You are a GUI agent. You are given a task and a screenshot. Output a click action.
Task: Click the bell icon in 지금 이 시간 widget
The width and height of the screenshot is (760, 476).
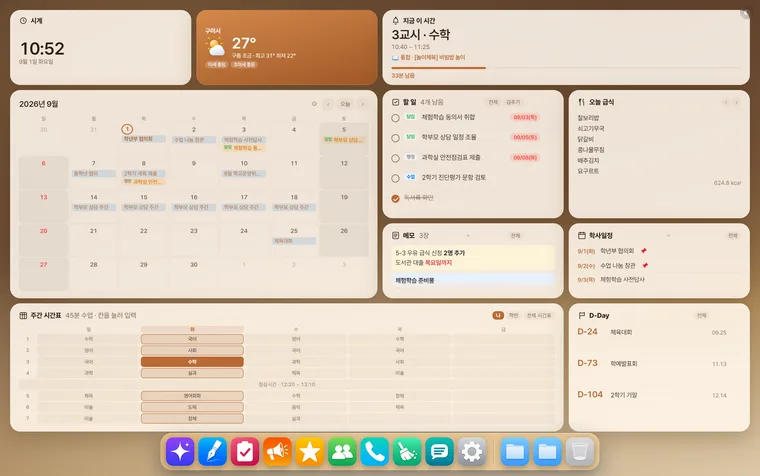[x=396, y=21]
